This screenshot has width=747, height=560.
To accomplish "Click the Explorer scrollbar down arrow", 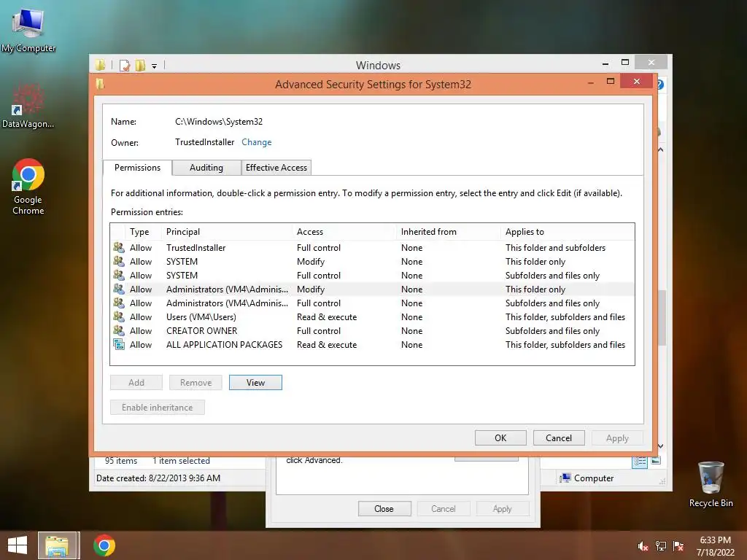I will [x=661, y=446].
